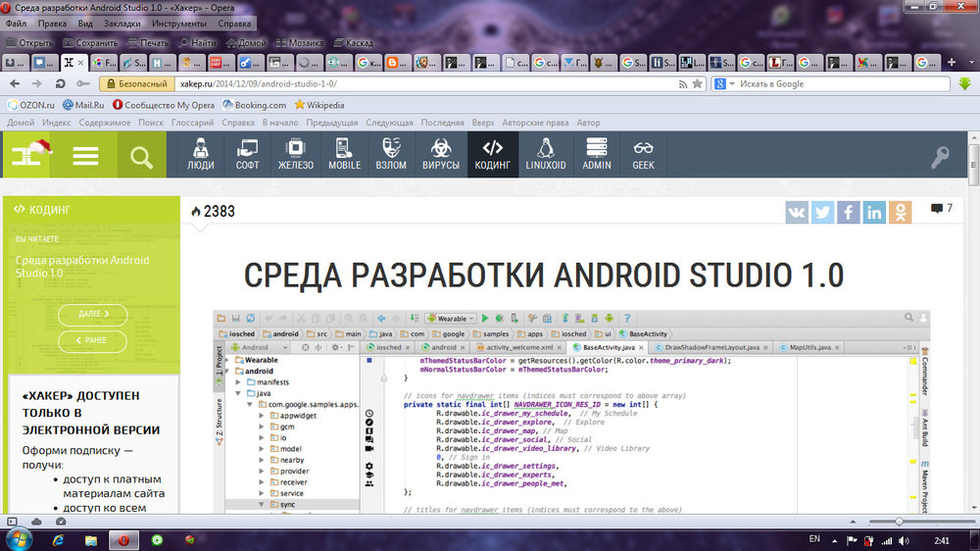The image size is (980, 551).
Task: Click the login key icon
Action: [940, 157]
